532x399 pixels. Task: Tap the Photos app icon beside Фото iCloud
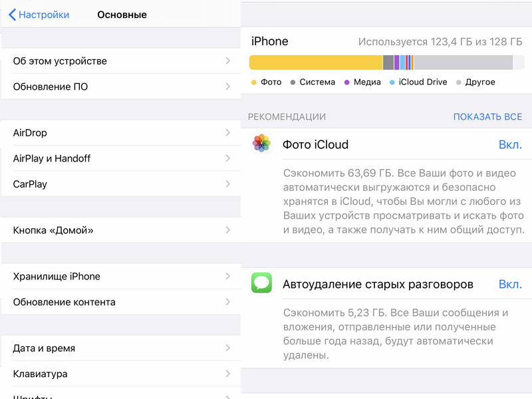click(261, 143)
